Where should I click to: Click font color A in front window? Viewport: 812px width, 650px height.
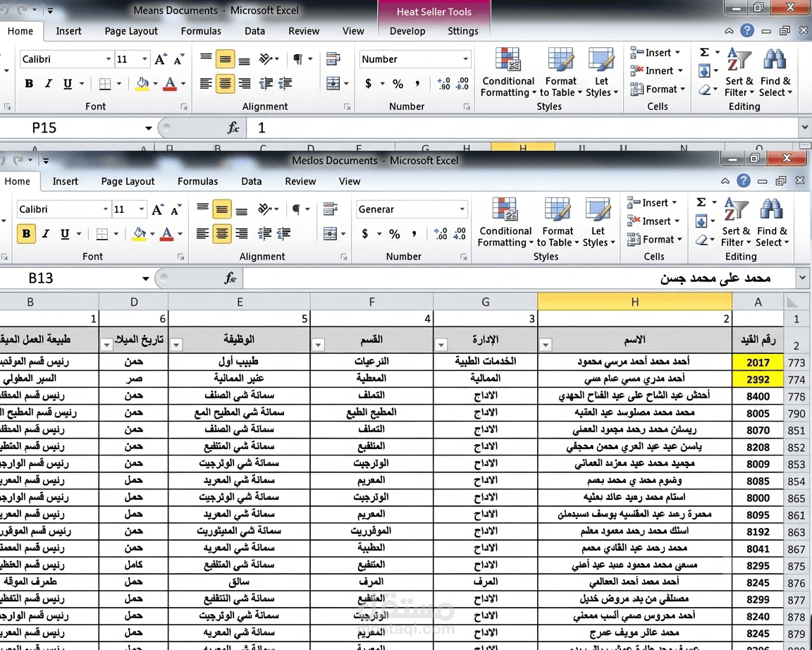[167, 234]
